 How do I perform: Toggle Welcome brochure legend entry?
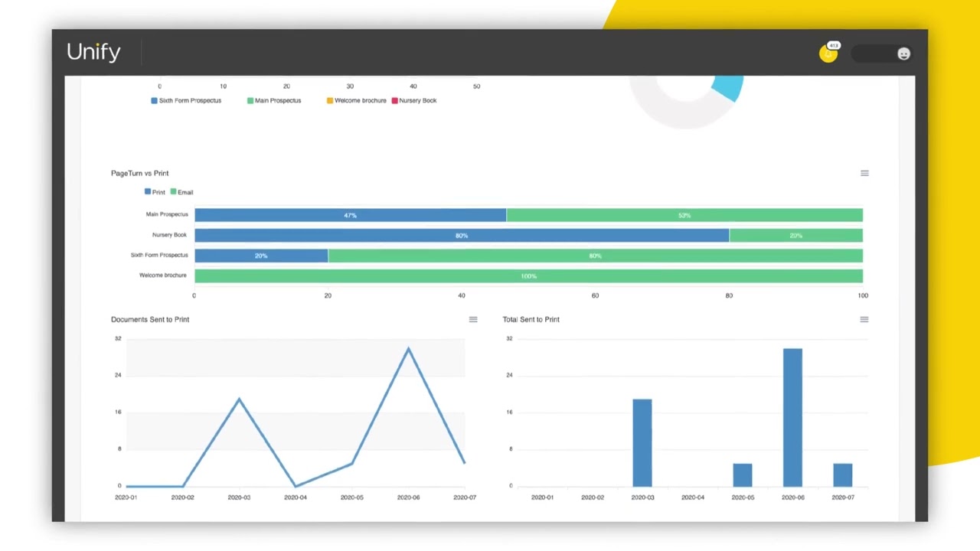coord(356,100)
